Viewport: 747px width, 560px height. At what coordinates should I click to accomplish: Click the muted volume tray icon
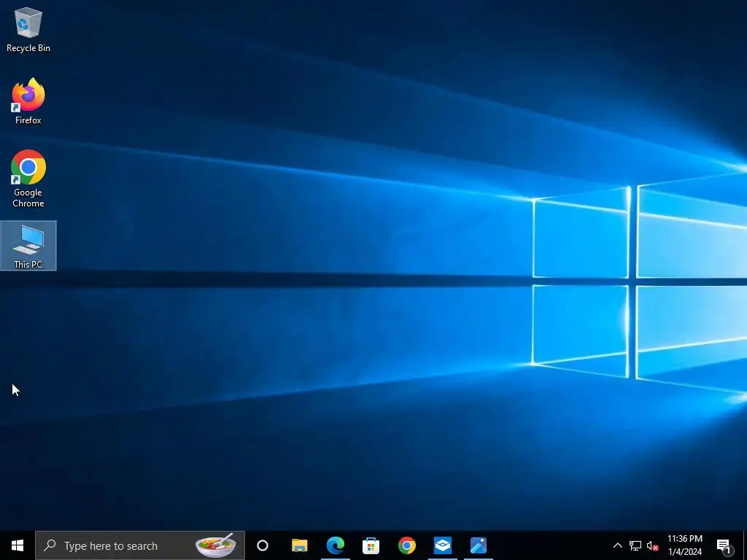652,545
